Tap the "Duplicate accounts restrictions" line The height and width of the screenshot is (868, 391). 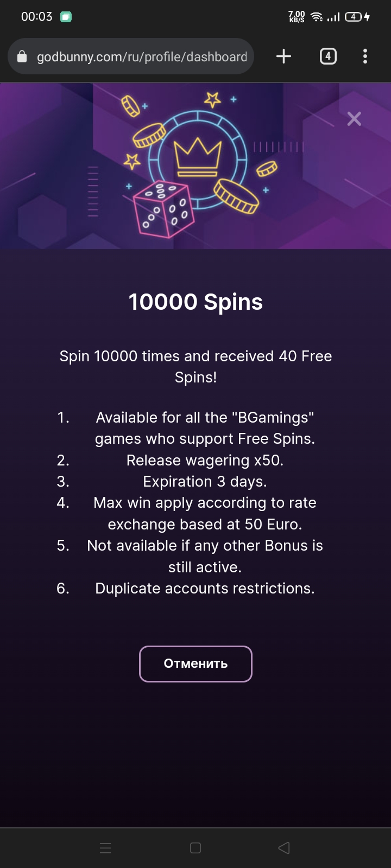click(x=205, y=589)
